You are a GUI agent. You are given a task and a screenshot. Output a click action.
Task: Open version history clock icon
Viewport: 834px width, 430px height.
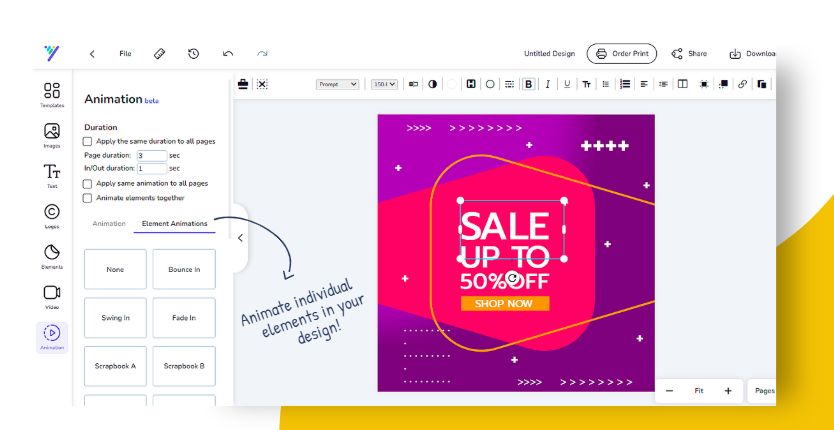coord(194,54)
